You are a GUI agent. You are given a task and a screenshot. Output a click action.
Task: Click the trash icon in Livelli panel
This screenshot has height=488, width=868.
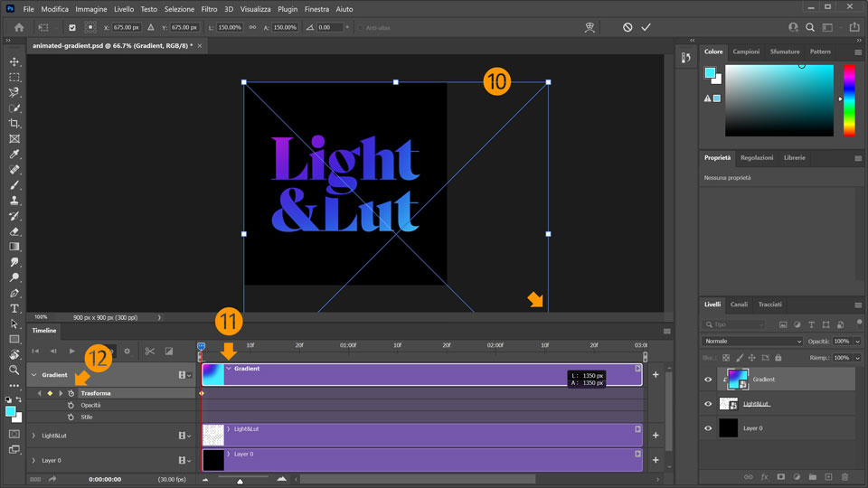click(844, 476)
